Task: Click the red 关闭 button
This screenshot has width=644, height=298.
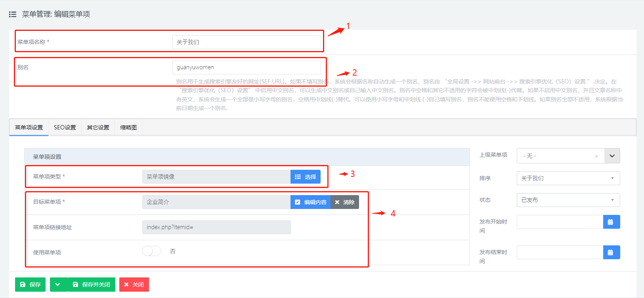Action: 134,285
